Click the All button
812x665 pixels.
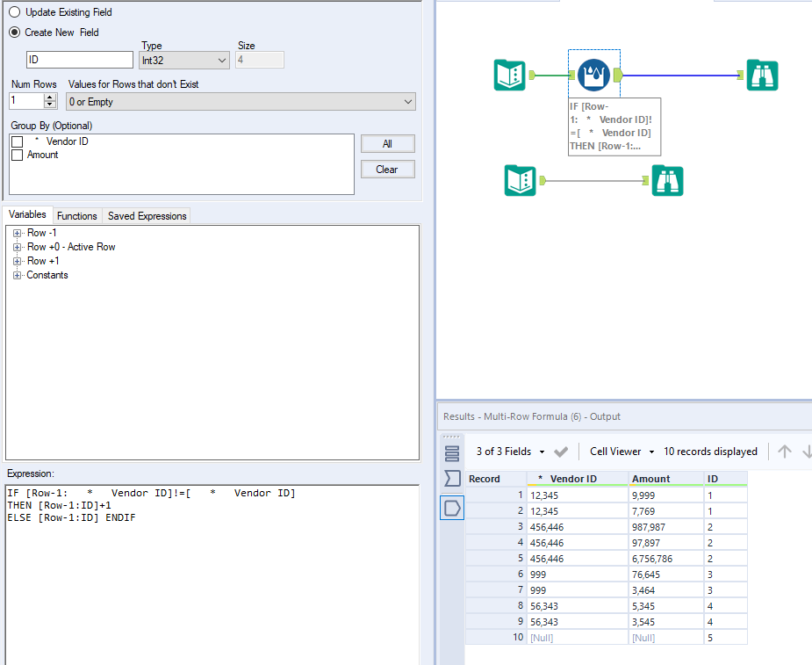point(387,142)
